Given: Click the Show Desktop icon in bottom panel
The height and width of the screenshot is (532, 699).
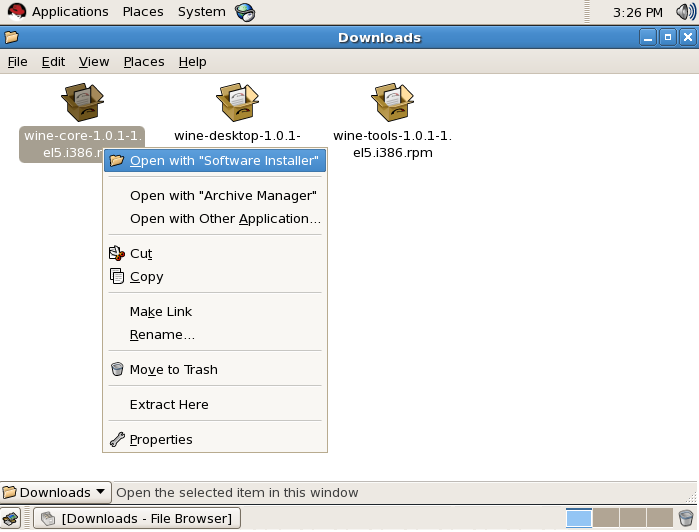Looking at the screenshot, I should 11,518.
